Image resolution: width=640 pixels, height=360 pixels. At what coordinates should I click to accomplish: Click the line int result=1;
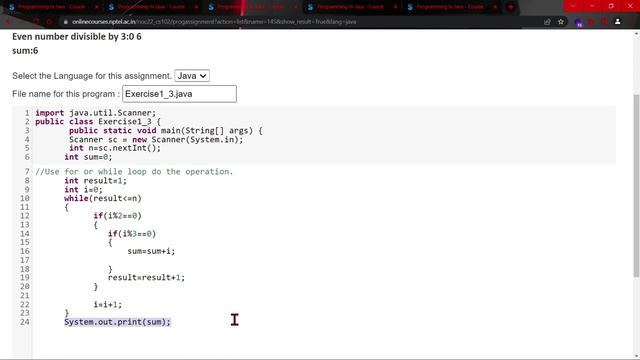coord(96,181)
